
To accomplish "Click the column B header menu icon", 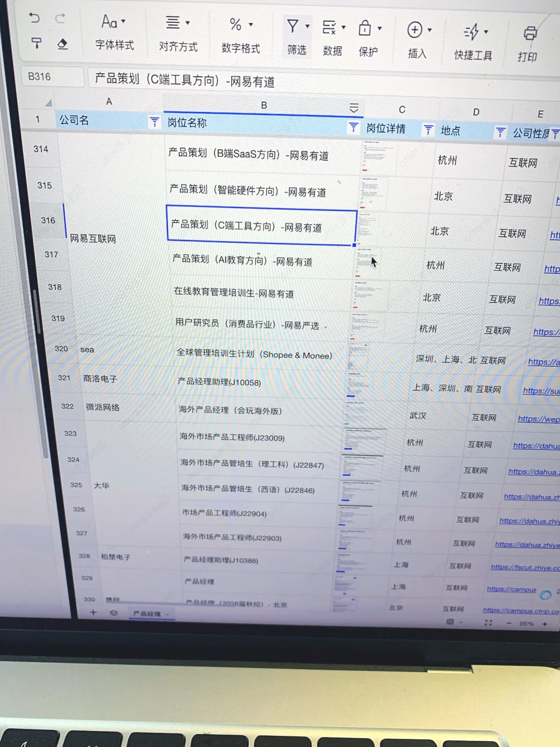I will [354, 108].
